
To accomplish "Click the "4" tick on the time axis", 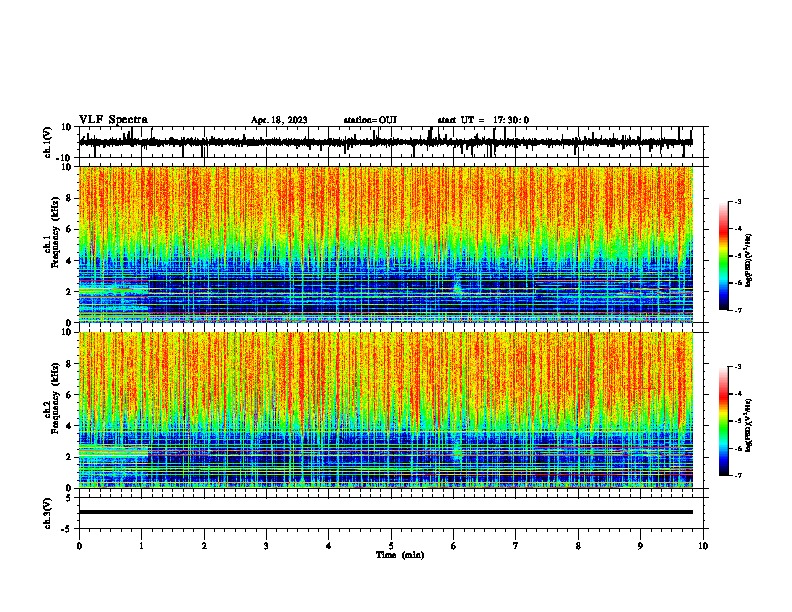I will pyautogui.click(x=329, y=546).
